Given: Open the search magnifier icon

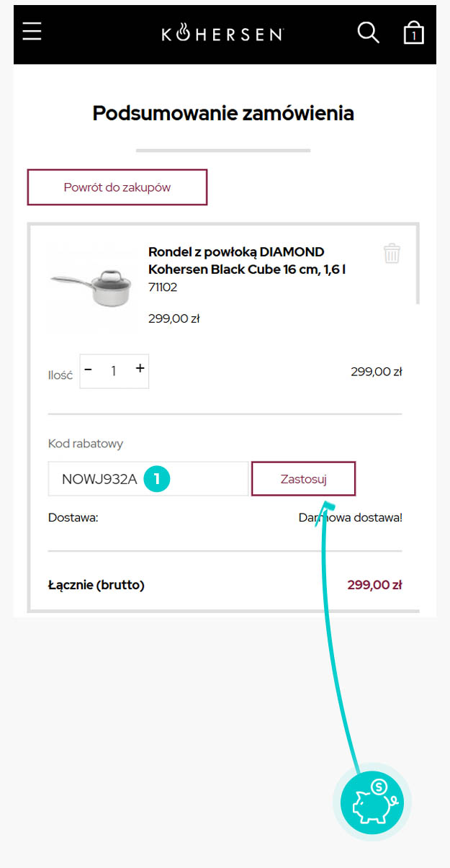Looking at the screenshot, I should tap(368, 32).
